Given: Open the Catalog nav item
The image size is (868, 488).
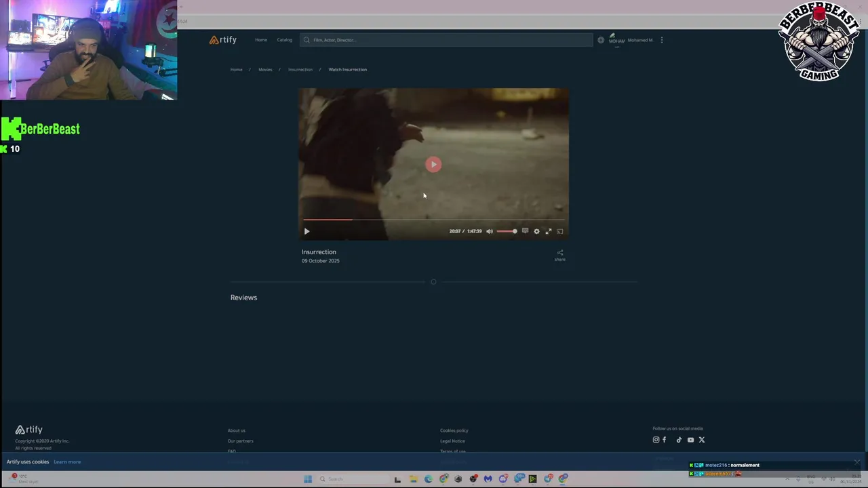Looking at the screenshot, I should coord(284,40).
